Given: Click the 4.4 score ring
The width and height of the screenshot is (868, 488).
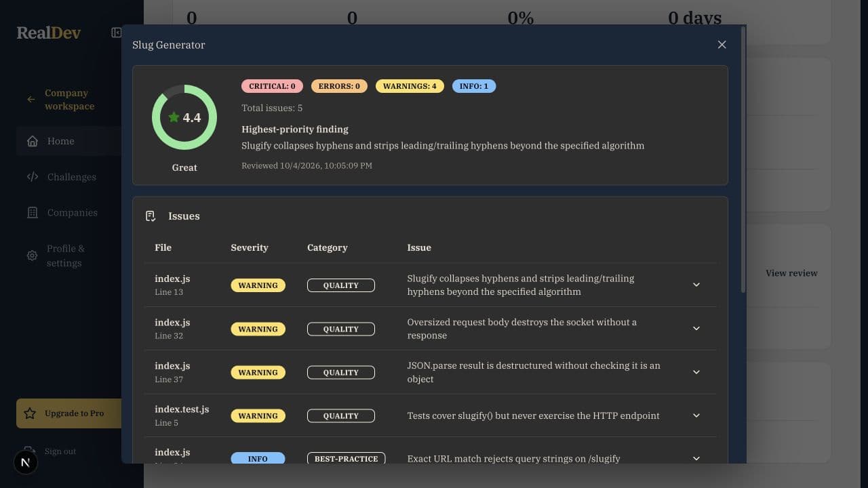Looking at the screenshot, I should click(184, 117).
